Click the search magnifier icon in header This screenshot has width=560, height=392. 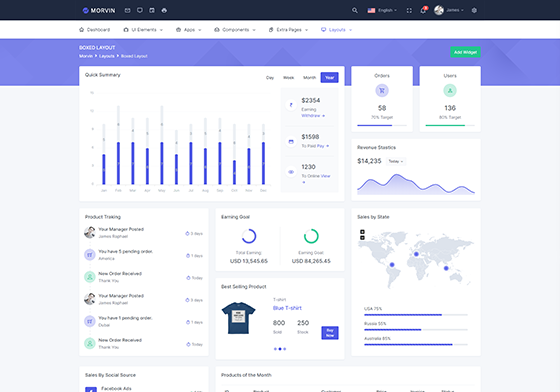pos(355,10)
